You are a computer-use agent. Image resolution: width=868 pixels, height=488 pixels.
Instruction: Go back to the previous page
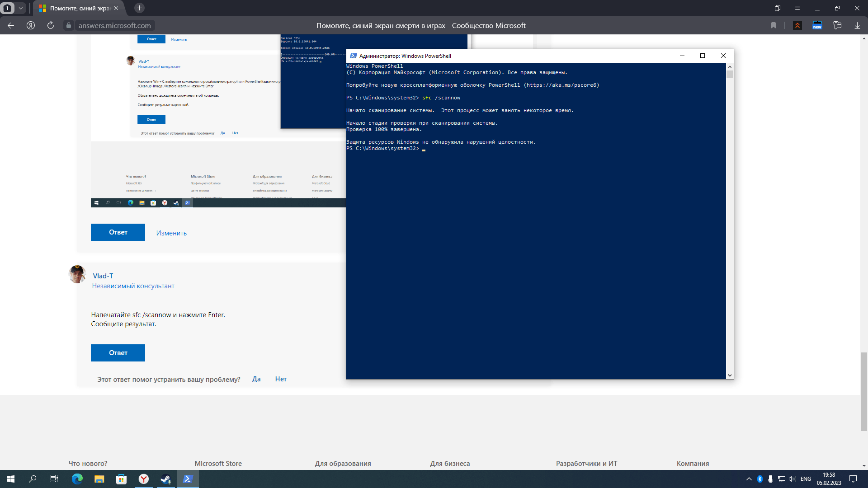pos(11,25)
